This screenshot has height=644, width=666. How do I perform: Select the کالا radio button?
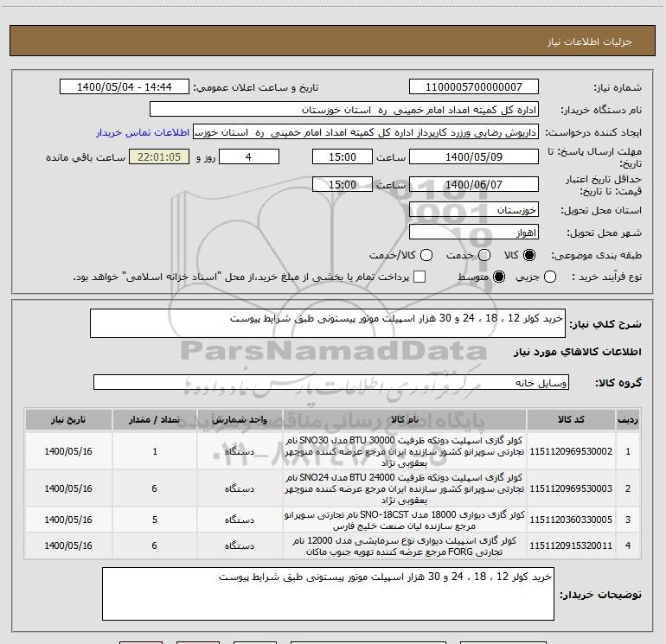pos(529,255)
